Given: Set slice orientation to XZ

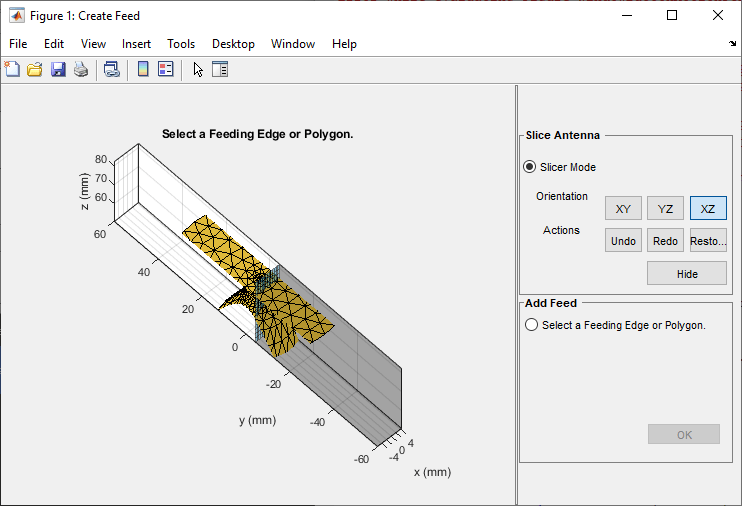Looking at the screenshot, I should pos(708,209).
